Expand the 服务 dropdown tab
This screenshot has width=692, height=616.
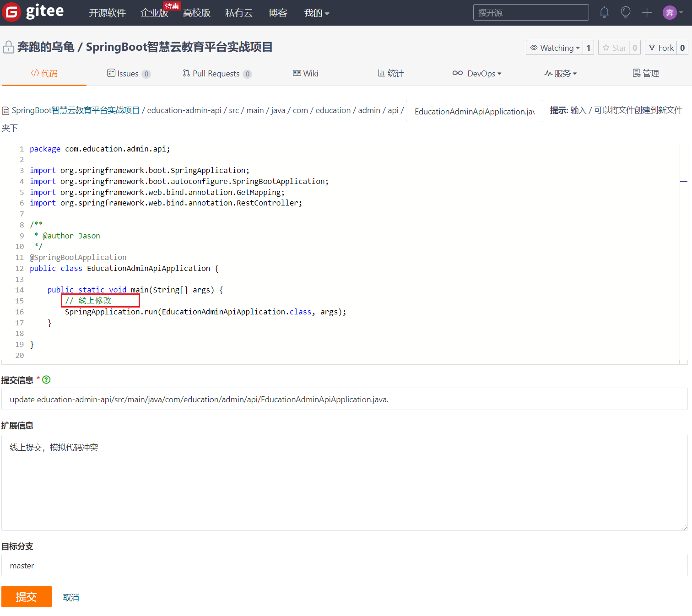(561, 73)
